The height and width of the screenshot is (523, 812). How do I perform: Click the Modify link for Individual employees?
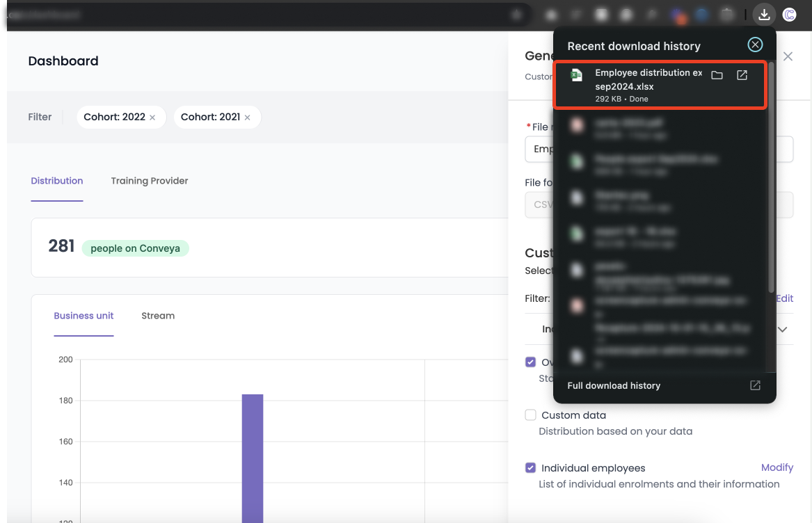tap(777, 467)
